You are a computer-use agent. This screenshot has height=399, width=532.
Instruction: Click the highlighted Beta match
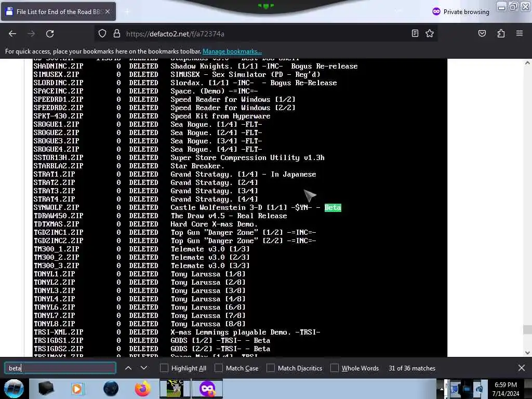point(333,207)
